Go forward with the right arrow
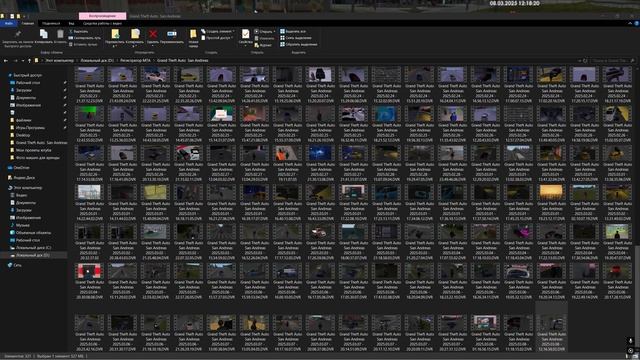This screenshot has width=640, height=360. (x=15, y=60)
